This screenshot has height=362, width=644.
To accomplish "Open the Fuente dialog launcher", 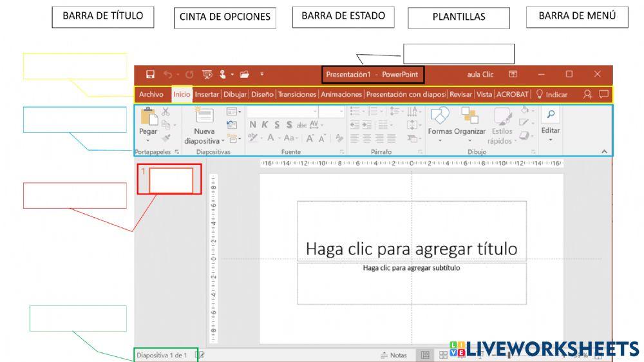I will 342,152.
